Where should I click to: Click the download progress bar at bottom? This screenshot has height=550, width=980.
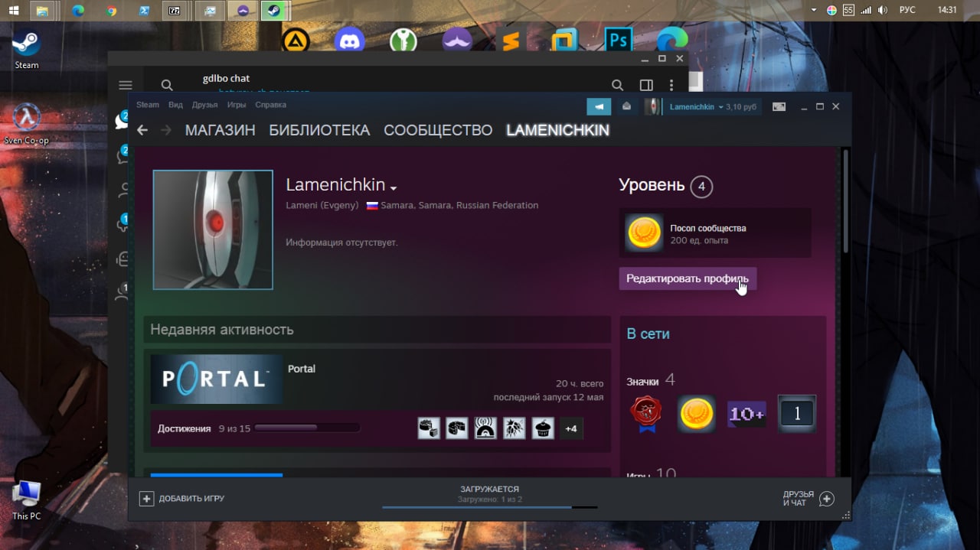489,507
